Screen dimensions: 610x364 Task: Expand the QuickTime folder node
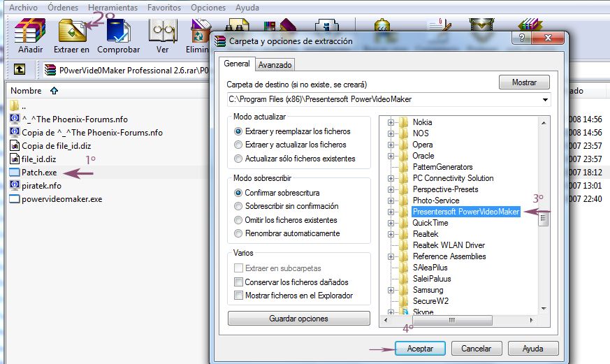[x=391, y=224]
